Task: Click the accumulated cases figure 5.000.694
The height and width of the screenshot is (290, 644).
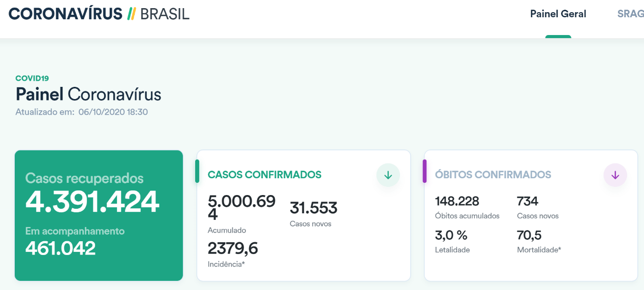Action: point(242,208)
